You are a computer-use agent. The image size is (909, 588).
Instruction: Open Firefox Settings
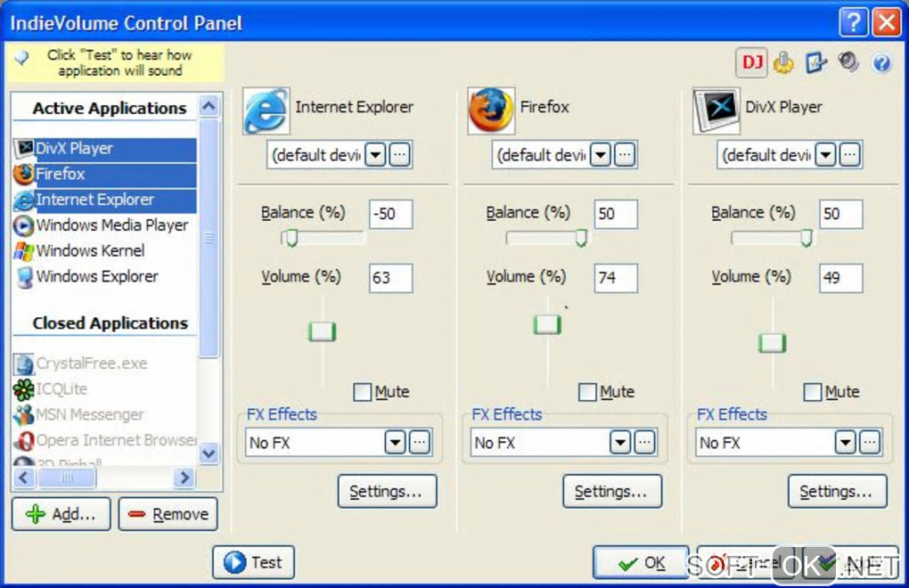point(612,492)
